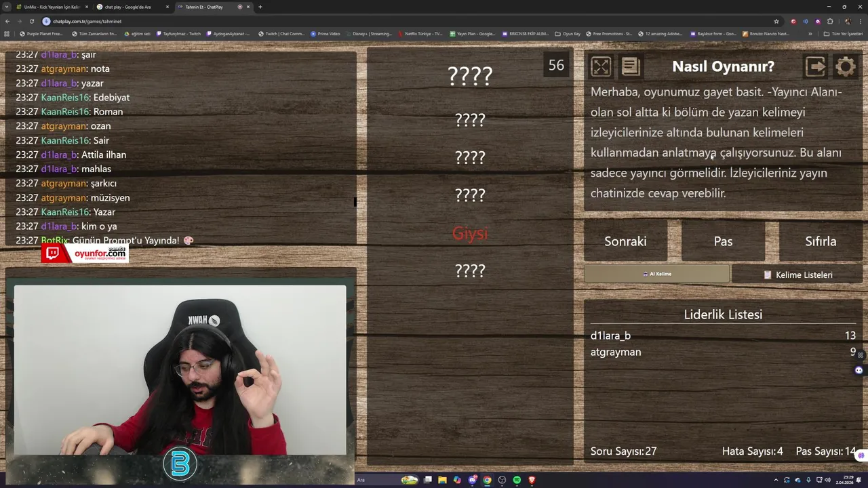
Task: Click the Pas button
Action: coord(723,241)
